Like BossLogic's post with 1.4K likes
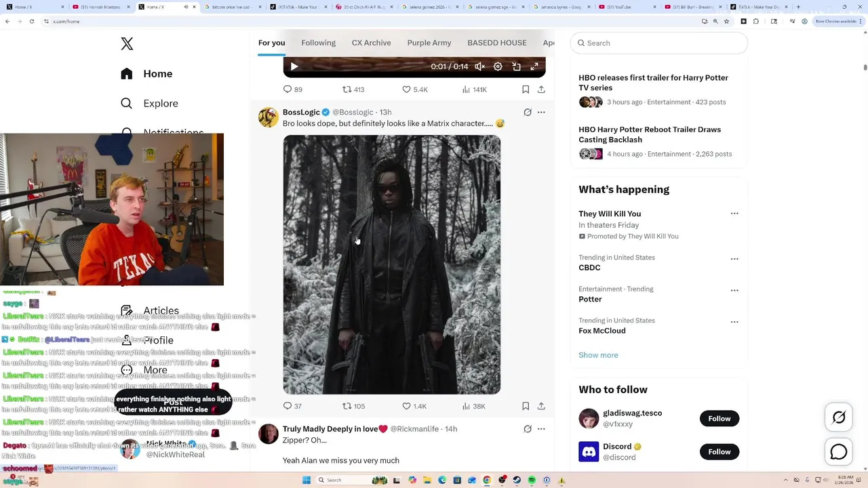The width and height of the screenshot is (868, 488). (415, 406)
